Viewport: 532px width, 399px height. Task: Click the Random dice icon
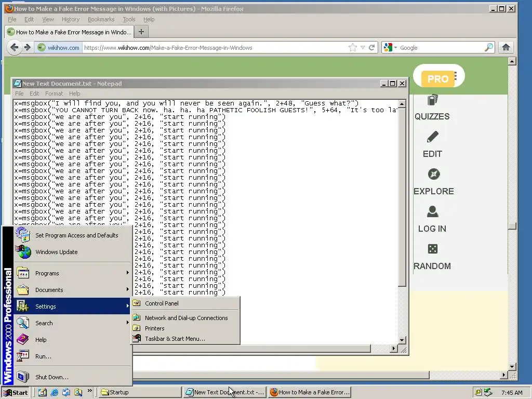[433, 249]
